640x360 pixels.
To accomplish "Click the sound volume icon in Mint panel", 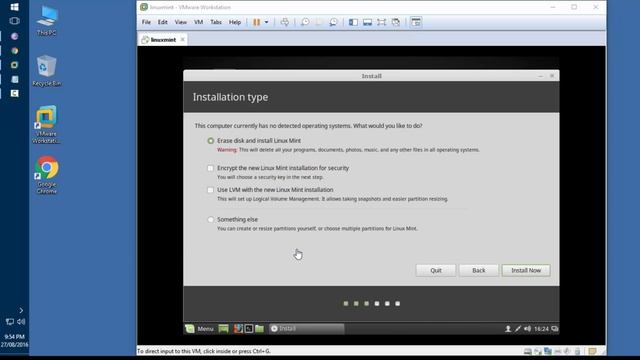I will (527, 329).
